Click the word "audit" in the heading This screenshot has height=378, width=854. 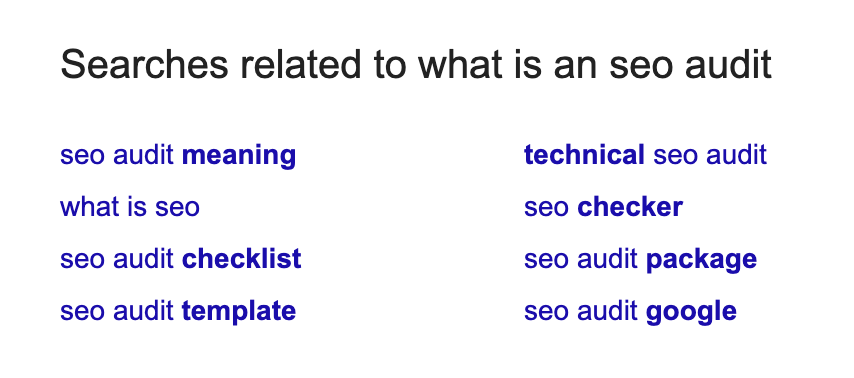coord(728,64)
